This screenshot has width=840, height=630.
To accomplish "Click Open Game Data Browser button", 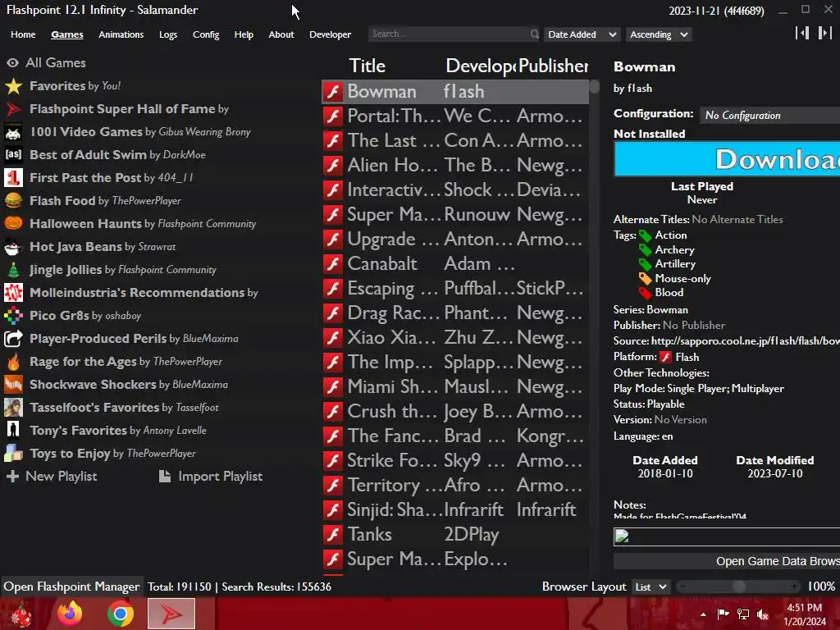I will pyautogui.click(x=727, y=561).
